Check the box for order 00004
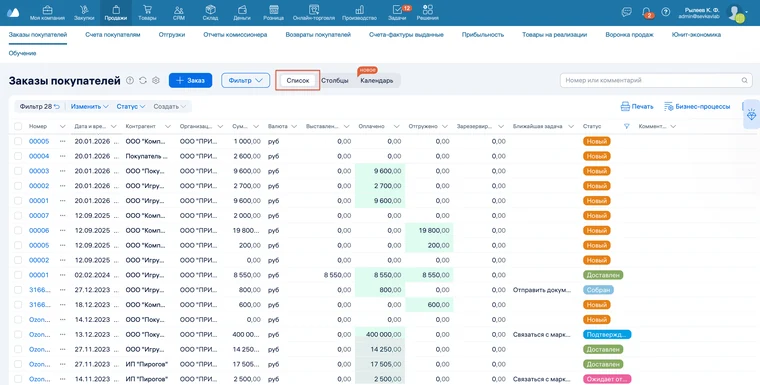 pos(18,156)
